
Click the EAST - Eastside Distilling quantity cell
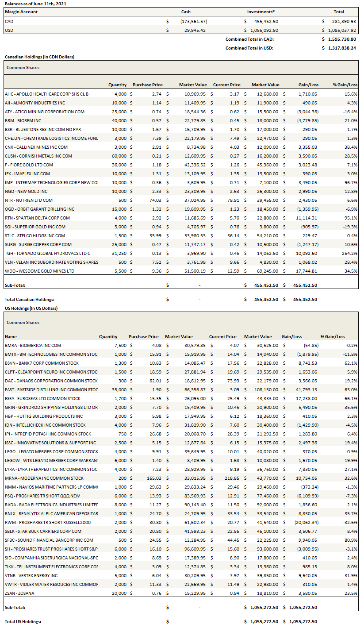point(110,389)
